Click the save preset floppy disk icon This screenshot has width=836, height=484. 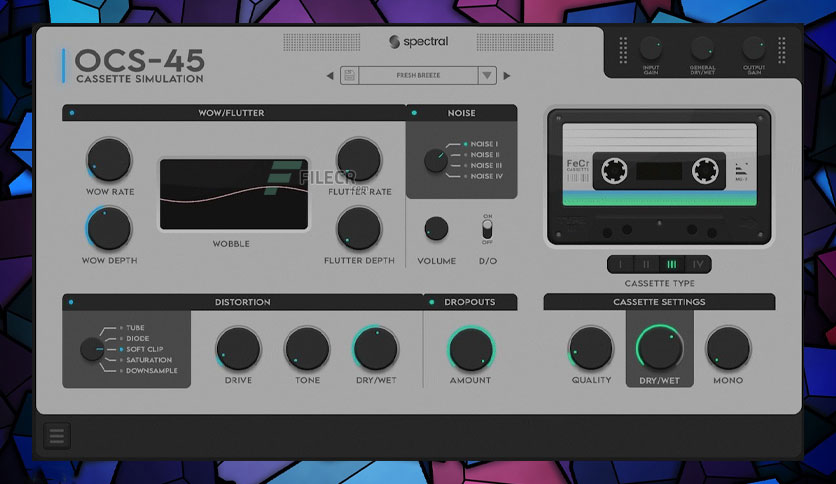tap(350, 75)
